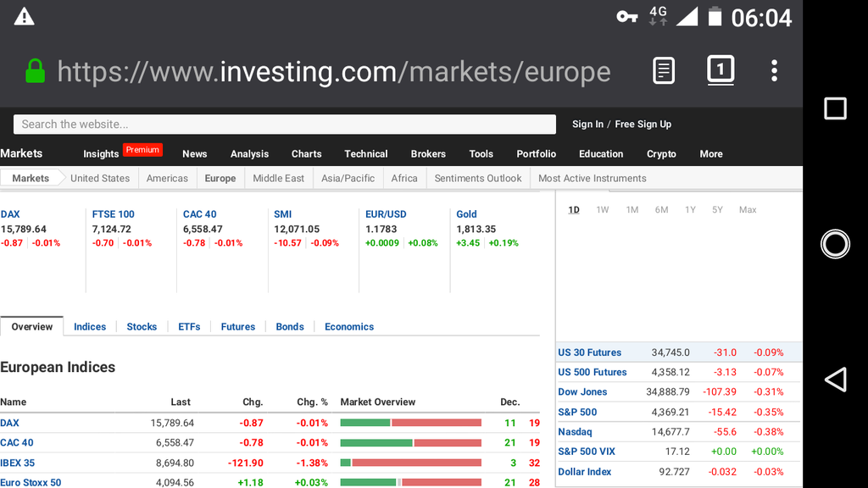868x488 pixels.
Task: Select the Markets breadcrumb tab
Action: pyautogui.click(x=31, y=178)
